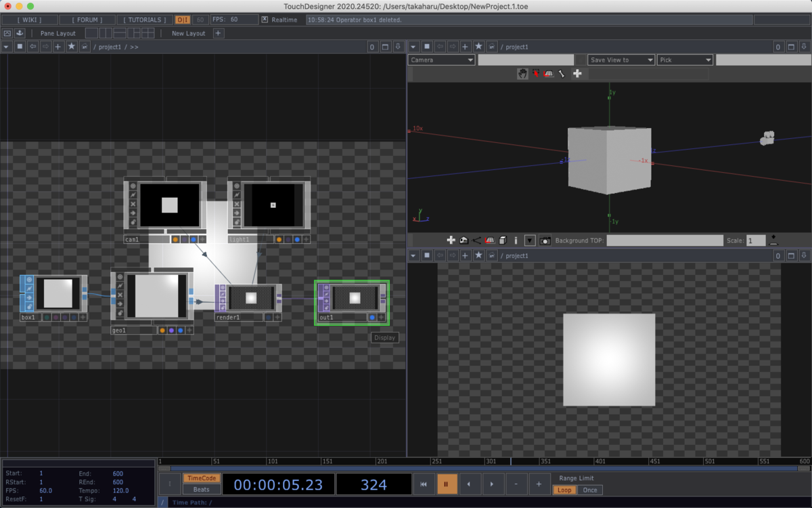
Task: Select the single-pane layout icon
Action: 91,33
